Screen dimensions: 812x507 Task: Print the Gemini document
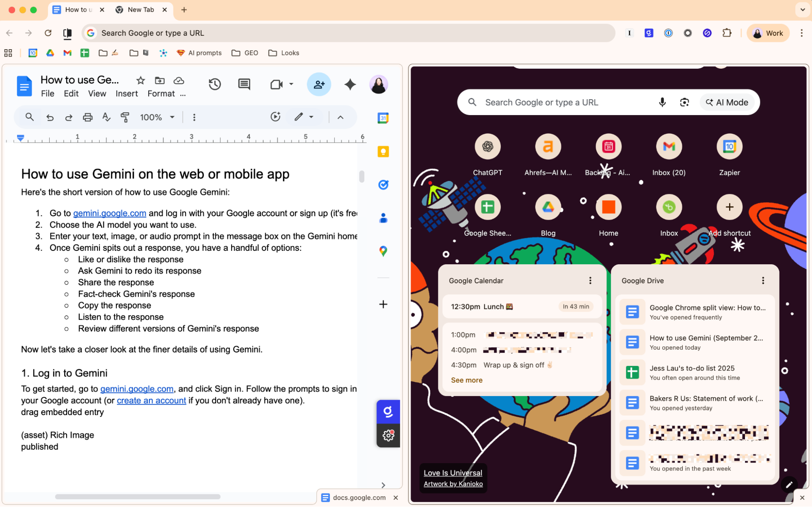click(x=87, y=117)
